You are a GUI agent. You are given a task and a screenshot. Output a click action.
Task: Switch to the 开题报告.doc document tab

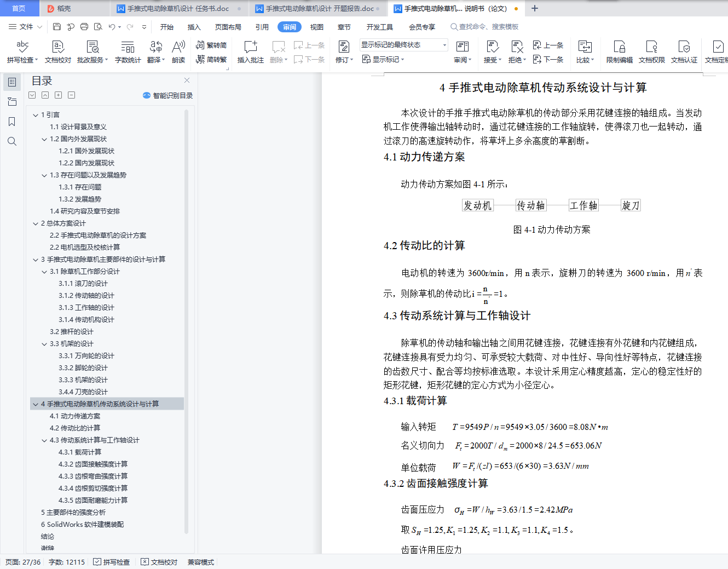point(317,9)
